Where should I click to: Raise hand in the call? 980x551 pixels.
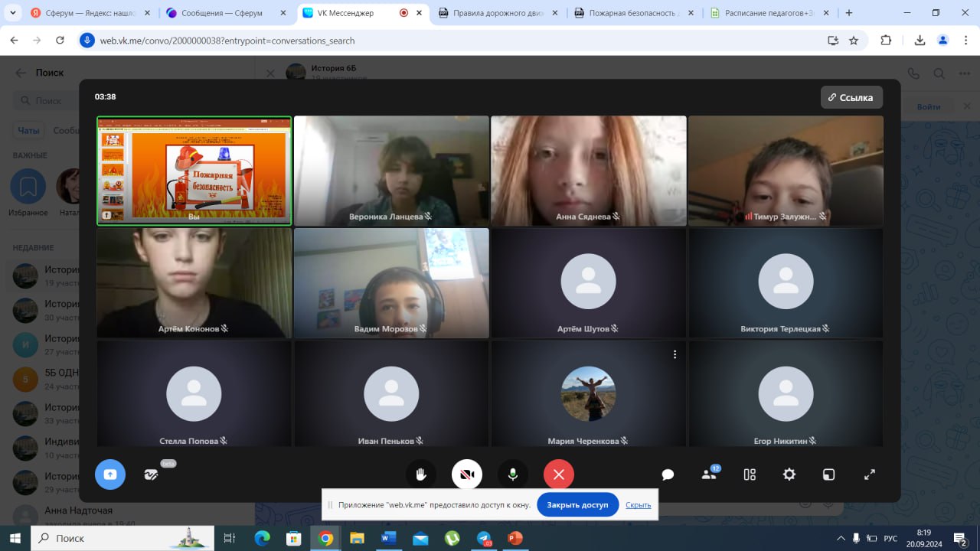[x=420, y=474]
